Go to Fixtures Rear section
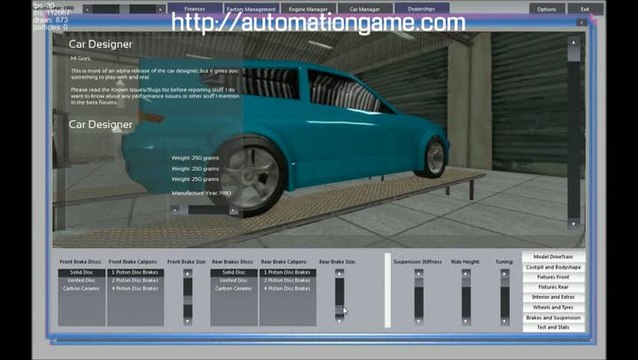Viewport: 638px width, 360px height. click(x=553, y=287)
